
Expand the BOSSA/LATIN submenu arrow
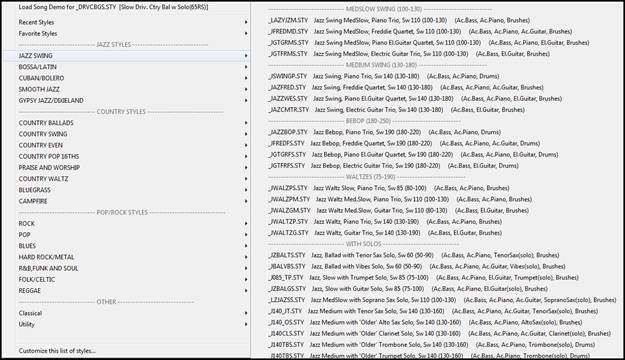(246, 67)
